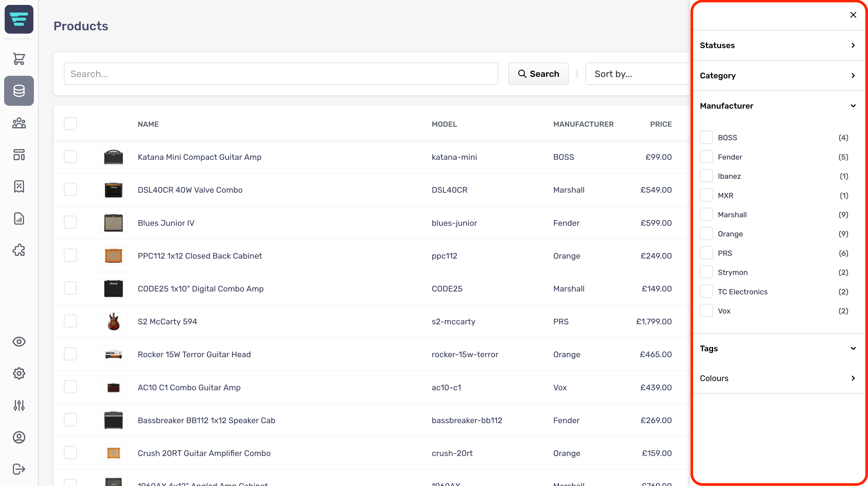This screenshot has width=868, height=486.
Task: Tick the Strymon manufacturer checkbox
Action: 706,272
